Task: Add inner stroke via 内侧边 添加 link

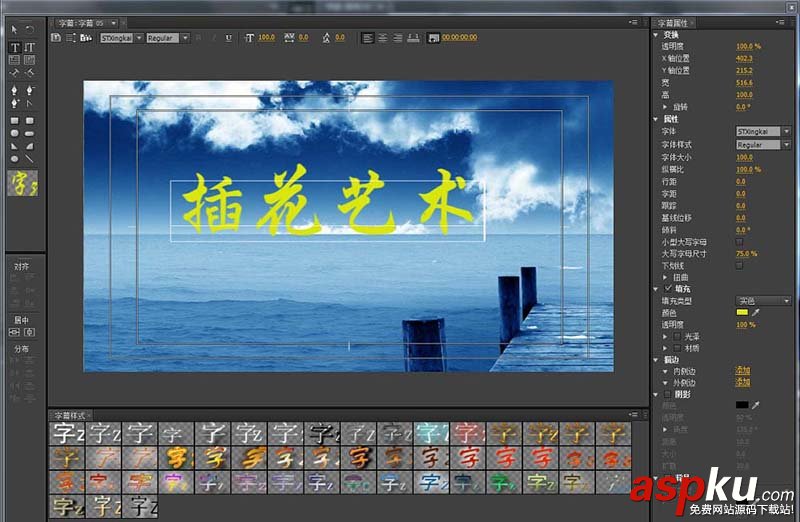Action: (x=742, y=371)
